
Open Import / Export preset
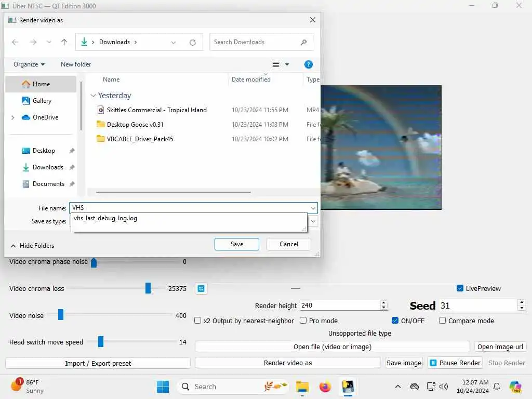coord(98,363)
